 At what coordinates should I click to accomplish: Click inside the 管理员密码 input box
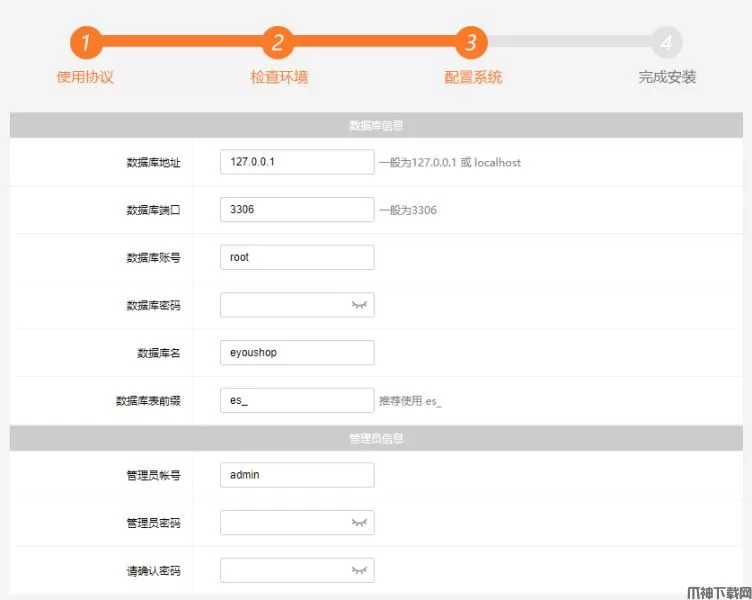pyautogui.click(x=284, y=522)
